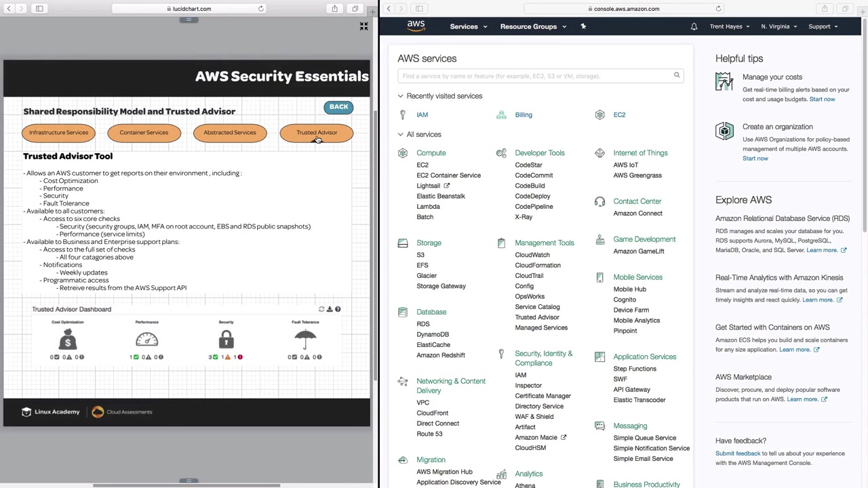This screenshot has height=488, width=868.
Task: Click the pin shortcut icon in AWS navbar
Action: point(583,26)
